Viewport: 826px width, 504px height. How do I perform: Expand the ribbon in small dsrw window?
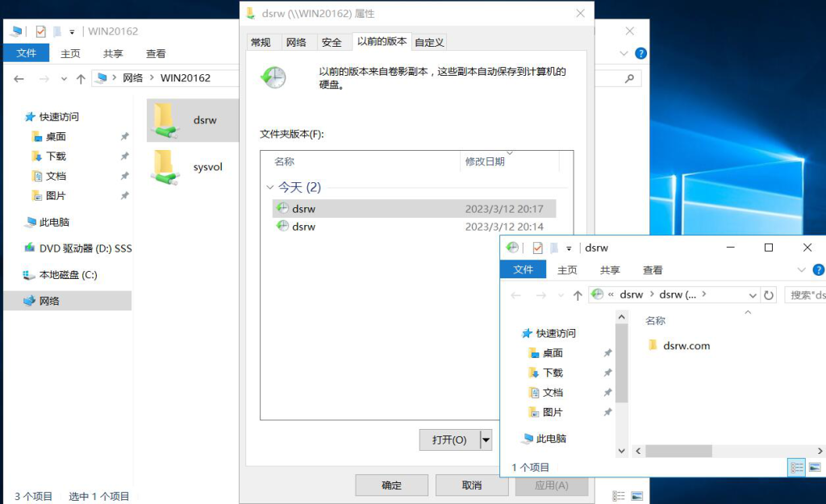tap(801, 270)
